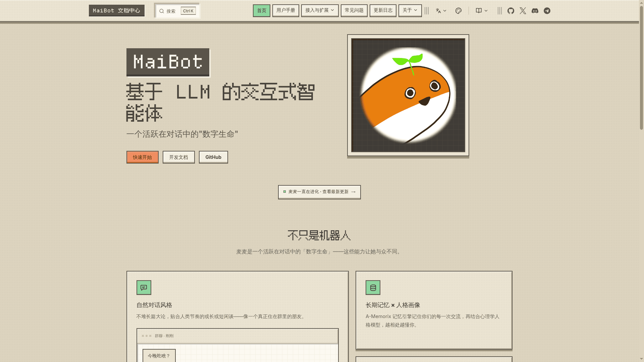This screenshot has height=362, width=644.
Task: Click the 今晚吃啥？ chat bubble
Action: 159,356
